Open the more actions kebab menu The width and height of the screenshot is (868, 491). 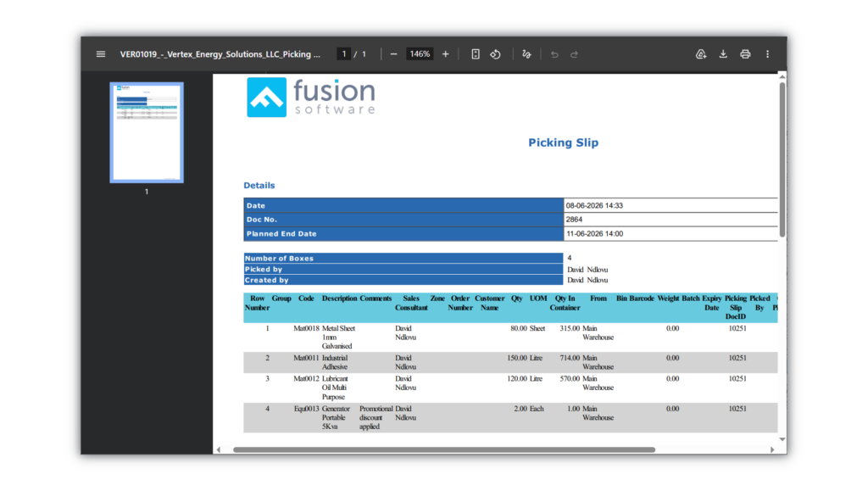[x=767, y=54]
